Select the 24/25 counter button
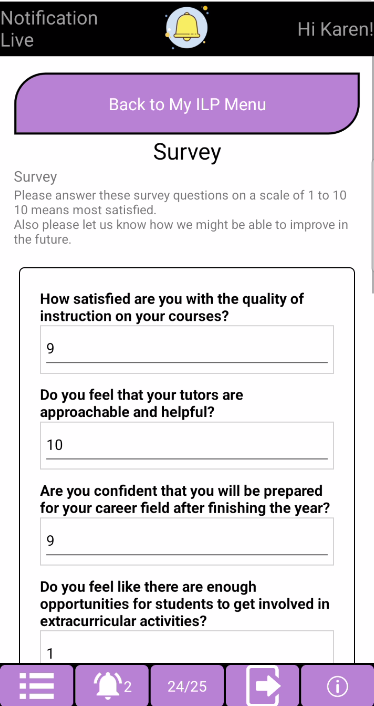The width and height of the screenshot is (374, 706). pyautogui.click(x=187, y=686)
